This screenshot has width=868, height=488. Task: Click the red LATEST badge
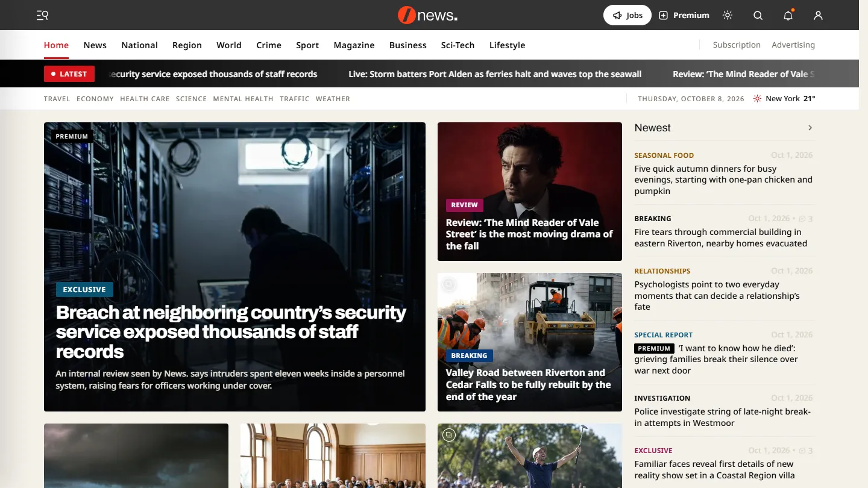(x=69, y=74)
